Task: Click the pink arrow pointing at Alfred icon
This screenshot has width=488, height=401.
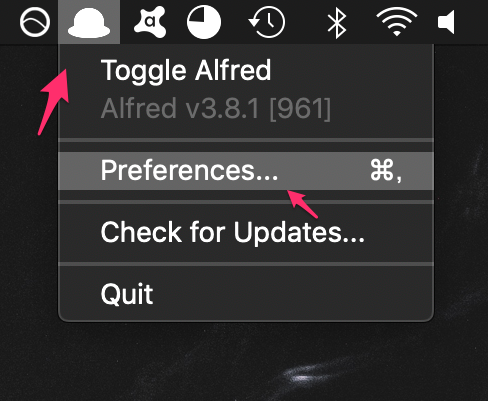Action: tap(54, 102)
